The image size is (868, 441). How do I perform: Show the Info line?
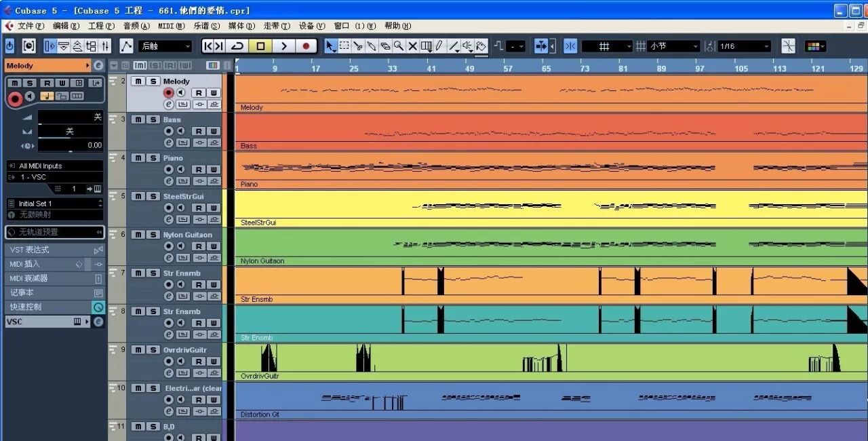coord(63,46)
